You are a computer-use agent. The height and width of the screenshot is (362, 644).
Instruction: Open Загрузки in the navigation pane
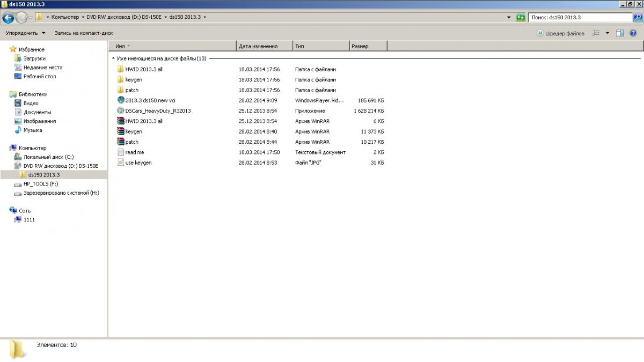[x=34, y=58]
